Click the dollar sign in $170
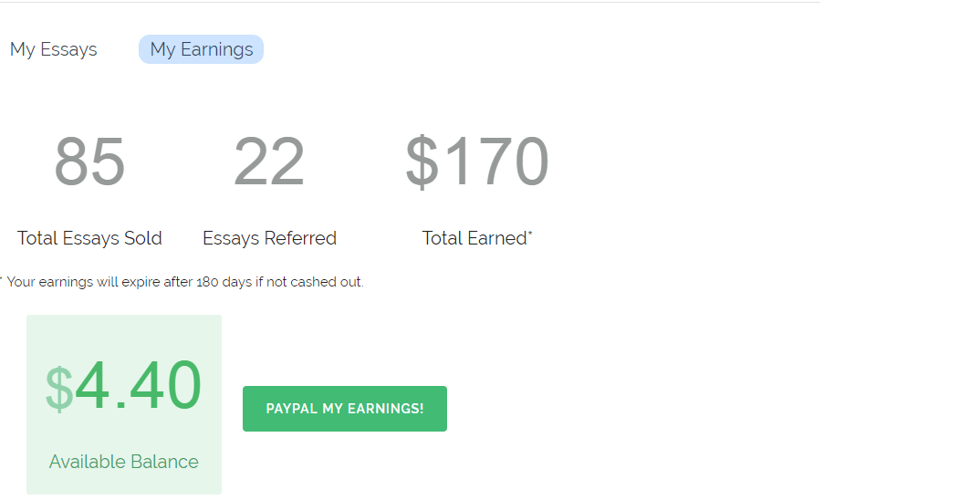Screen dimensions: 980x500 pyautogui.click(x=422, y=162)
